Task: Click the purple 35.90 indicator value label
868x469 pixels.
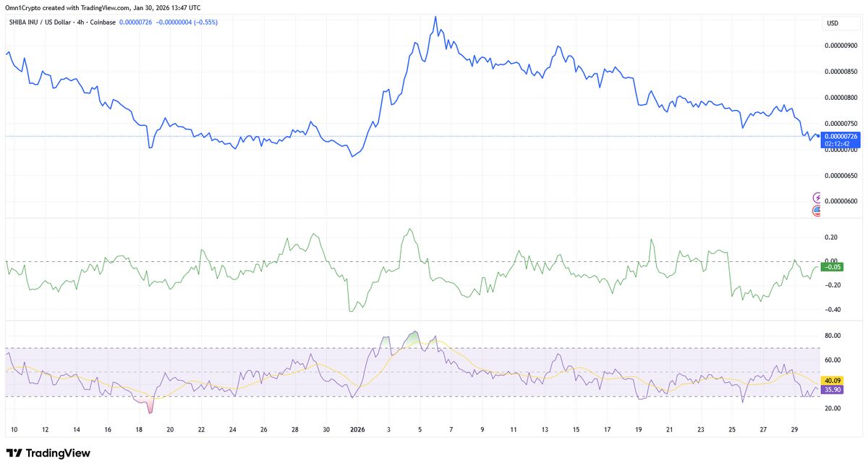Action: [x=833, y=389]
